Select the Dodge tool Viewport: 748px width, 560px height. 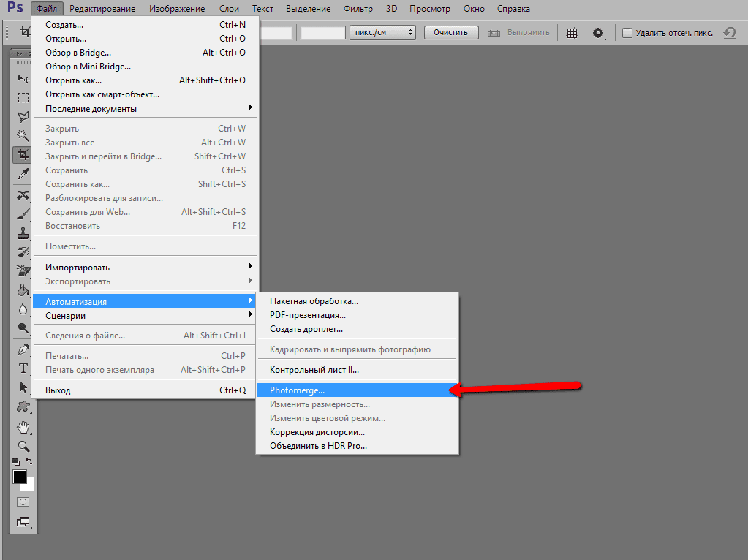pos(23,328)
